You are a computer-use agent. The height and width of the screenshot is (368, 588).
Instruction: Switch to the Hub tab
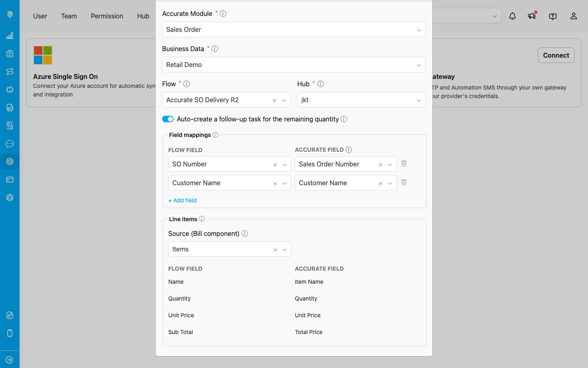143,16
